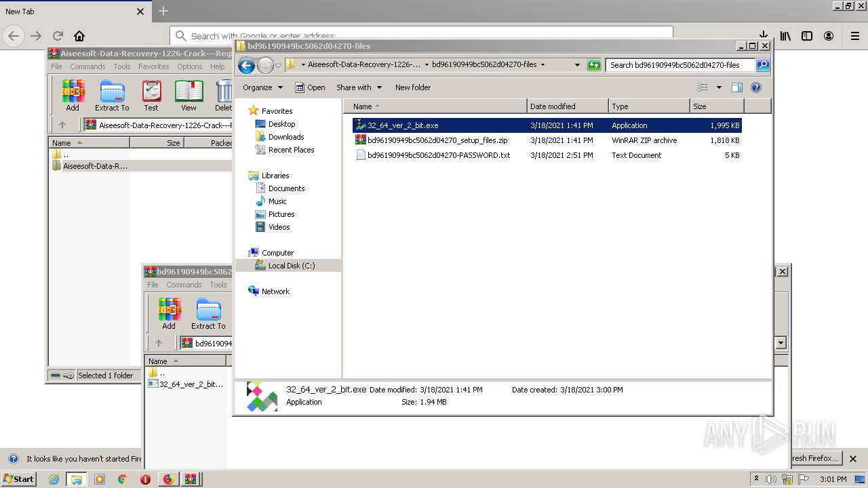The image size is (868, 488).
Task: Select Downloads in navigation pane
Action: (x=286, y=137)
